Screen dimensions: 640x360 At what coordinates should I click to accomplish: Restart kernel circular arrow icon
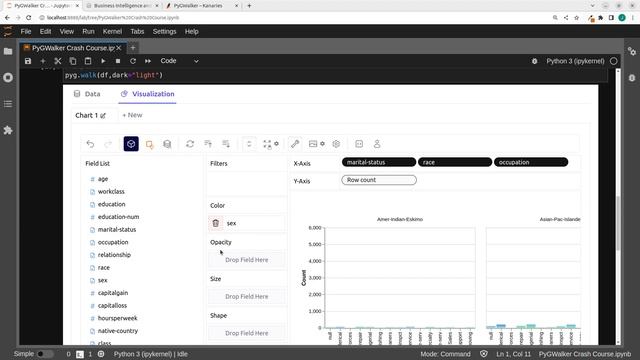click(x=133, y=61)
